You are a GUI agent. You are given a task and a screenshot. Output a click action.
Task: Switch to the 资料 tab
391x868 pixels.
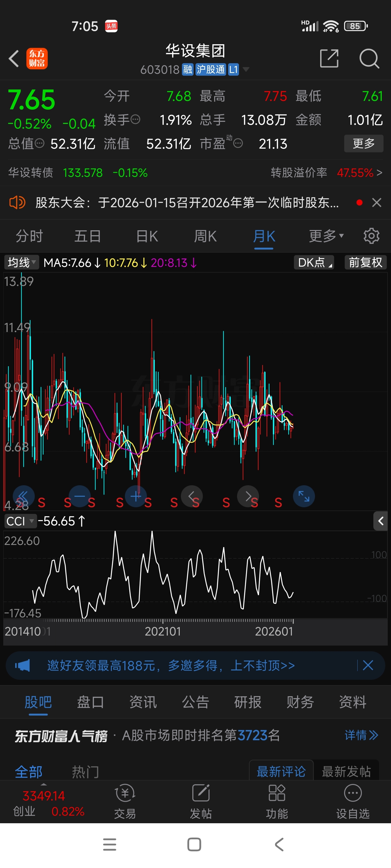pos(352,702)
